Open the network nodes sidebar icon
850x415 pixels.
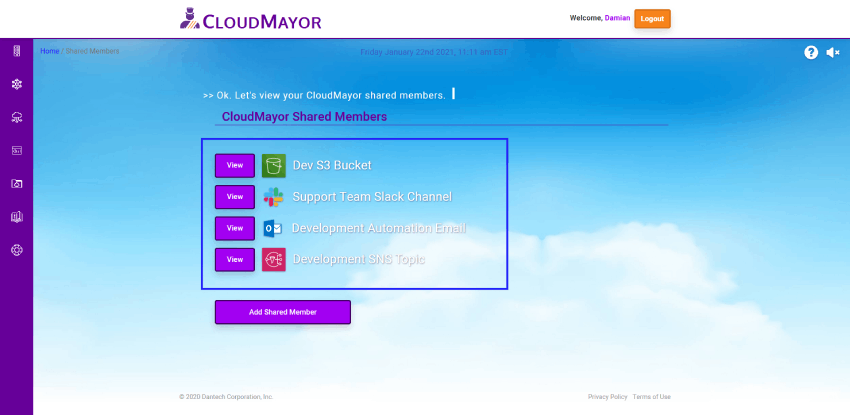tap(17, 84)
